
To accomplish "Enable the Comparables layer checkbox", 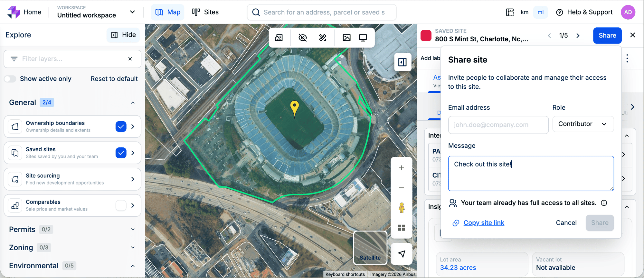I will [x=121, y=205].
